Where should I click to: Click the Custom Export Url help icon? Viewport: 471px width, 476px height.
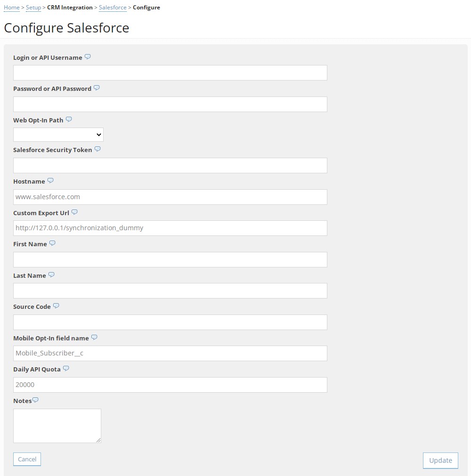point(74,211)
